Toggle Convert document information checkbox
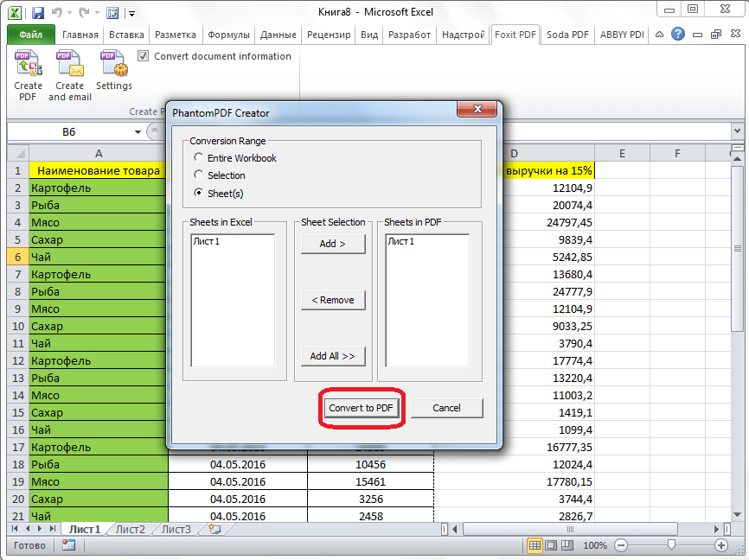The image size is (749, 560). (144, 56)
